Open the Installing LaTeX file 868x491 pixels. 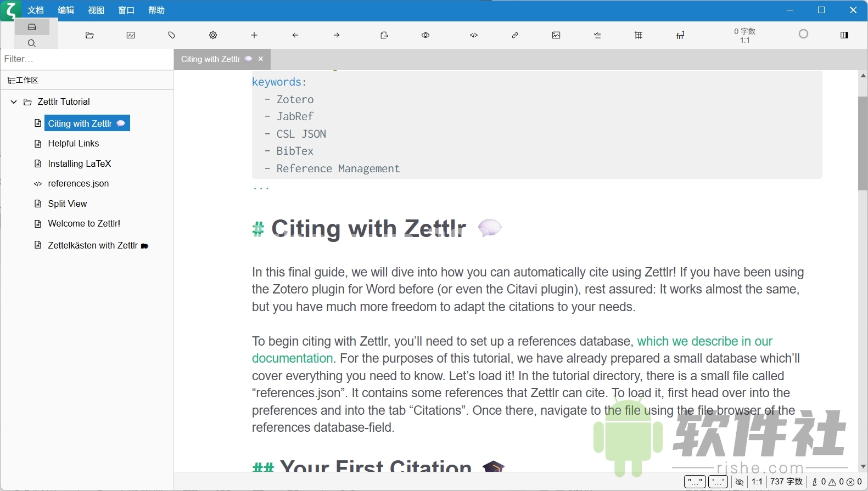(x=80, y=163)
